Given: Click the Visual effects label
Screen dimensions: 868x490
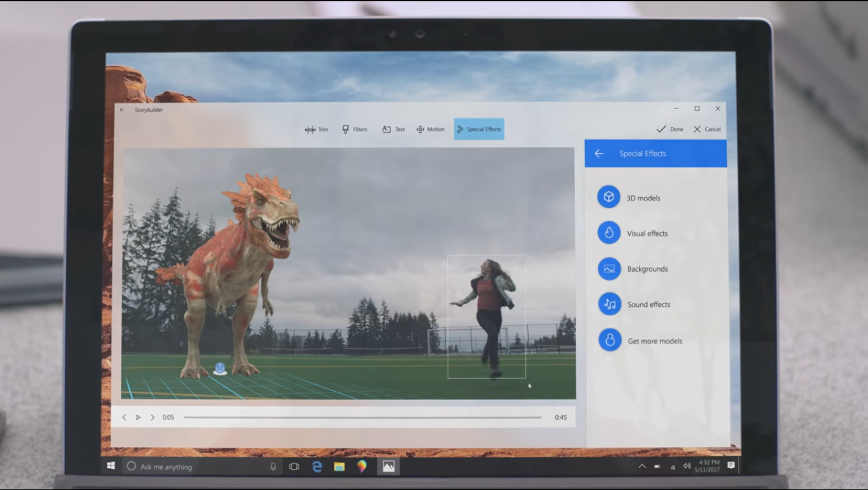Looking at the screenshot, I should tap(647, 234).
